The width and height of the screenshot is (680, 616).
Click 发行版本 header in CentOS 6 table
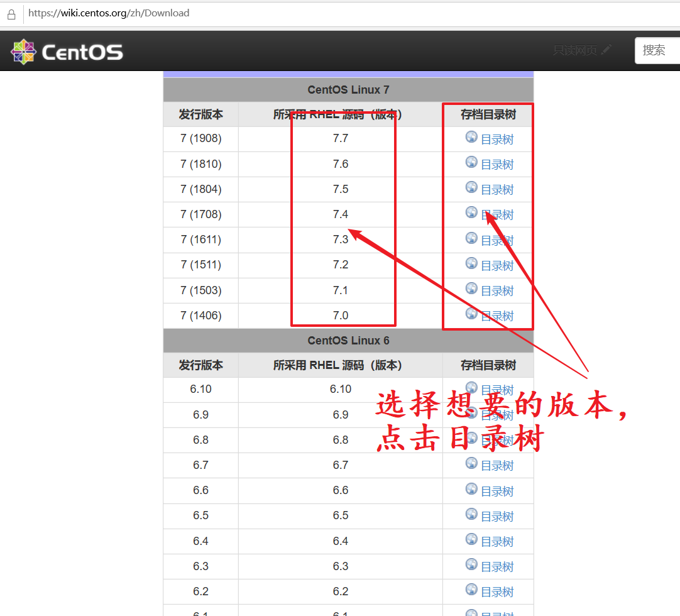point(200,365)
